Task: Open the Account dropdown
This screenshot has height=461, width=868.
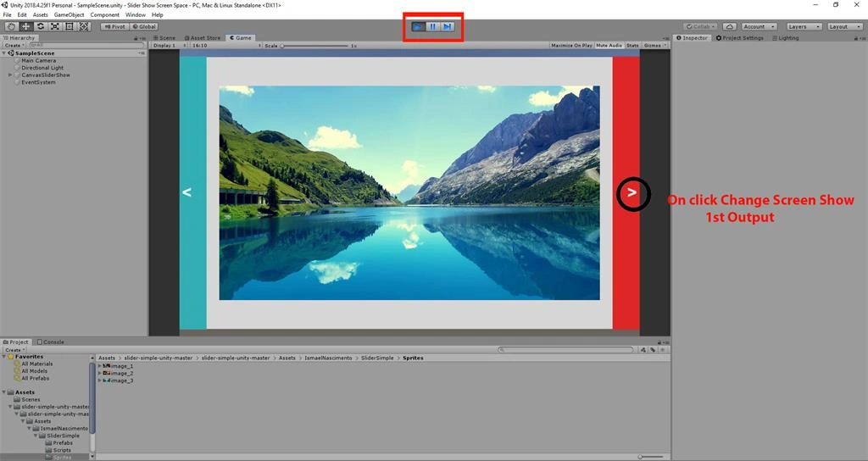Action: [x=759, y=26]
